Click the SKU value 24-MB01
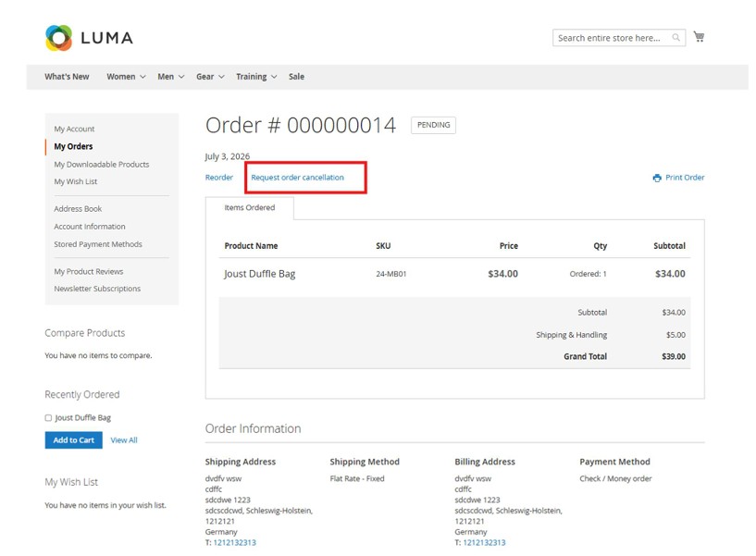Screen dimensions: 756x556 point(391,274)
